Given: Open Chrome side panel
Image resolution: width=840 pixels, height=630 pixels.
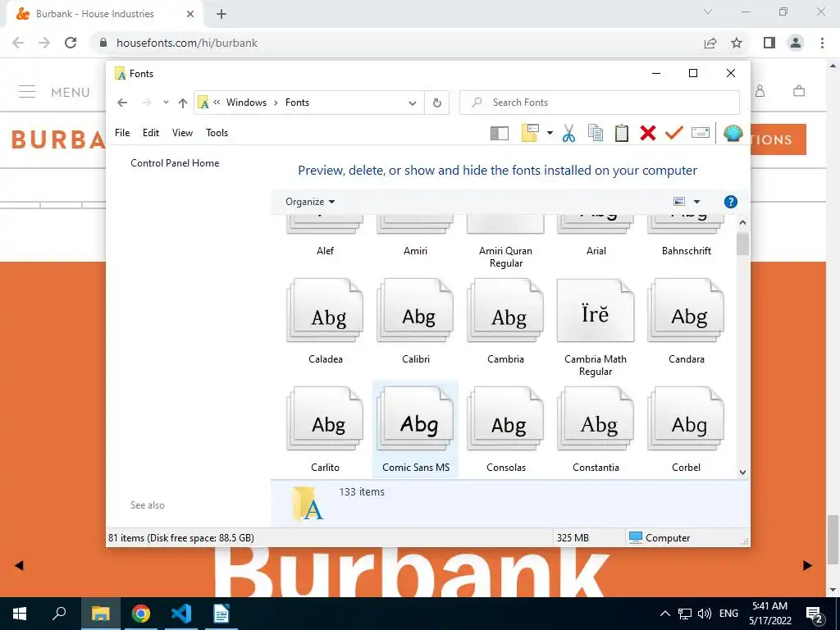Looking at the screenshot, I should click(769, 43).
